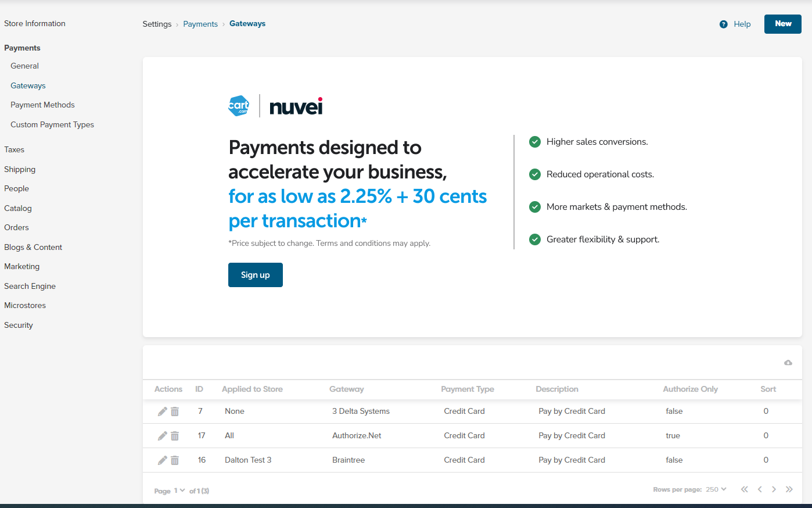Screen dimensions: 812x508
Task: Open Taxes settings in sidebar
Action: click(x=14, y=150)
